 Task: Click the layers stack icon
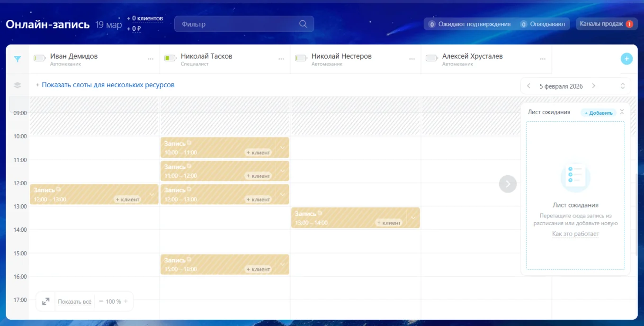18,85
